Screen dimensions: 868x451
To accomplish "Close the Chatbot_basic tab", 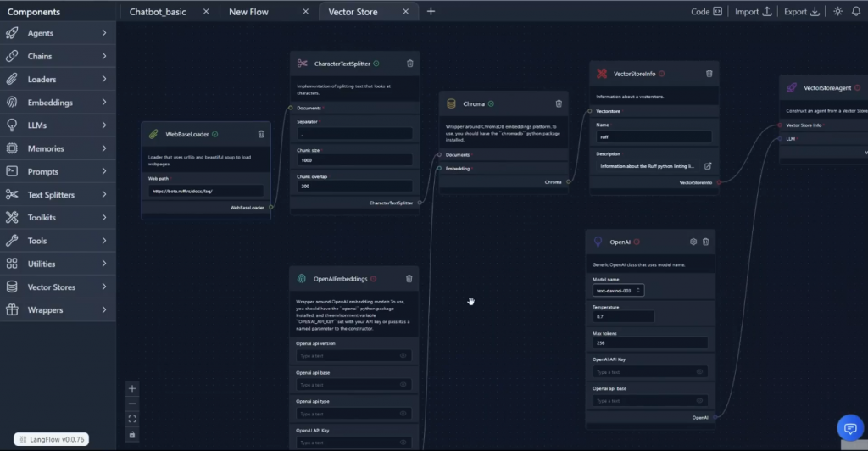I will tap(206, 11).
